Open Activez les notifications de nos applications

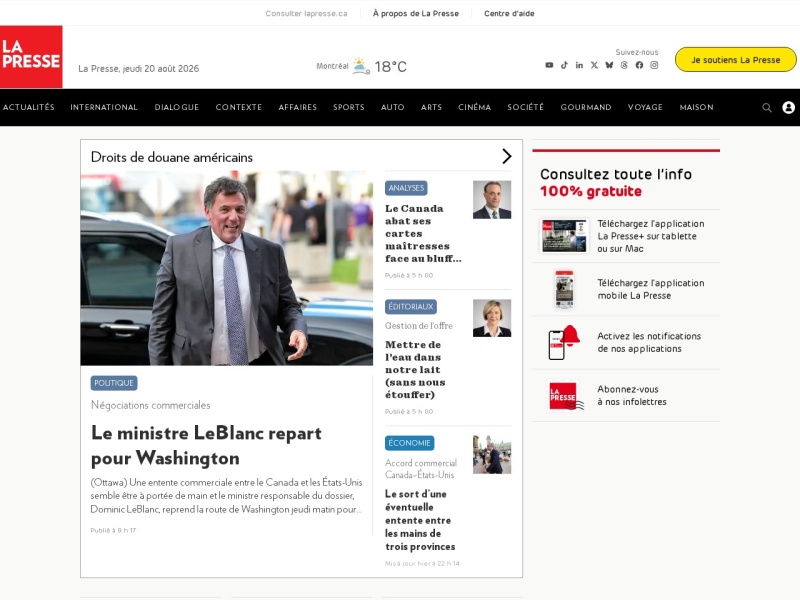click(x=649, y=342)
